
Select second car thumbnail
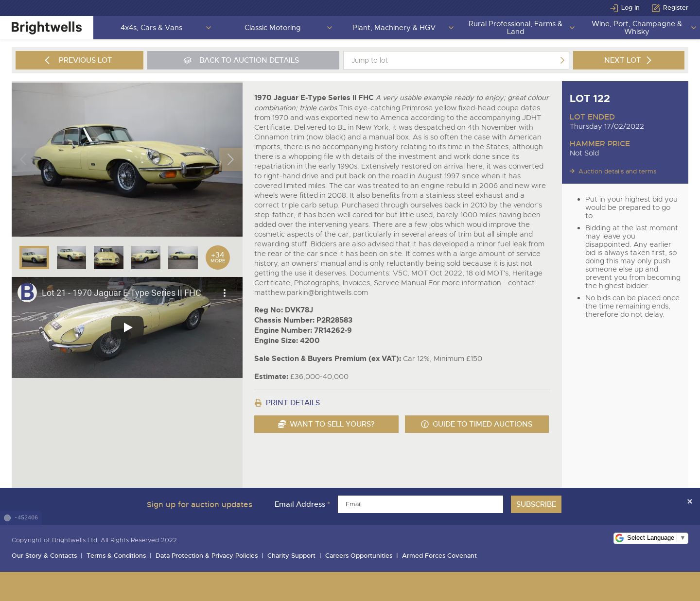coord(71,258)
